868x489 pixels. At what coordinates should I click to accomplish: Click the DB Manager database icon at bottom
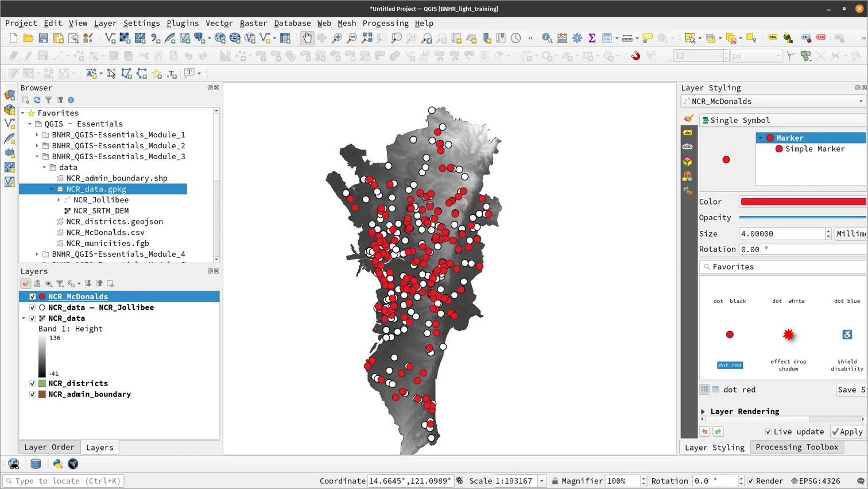tap(36, 464)
